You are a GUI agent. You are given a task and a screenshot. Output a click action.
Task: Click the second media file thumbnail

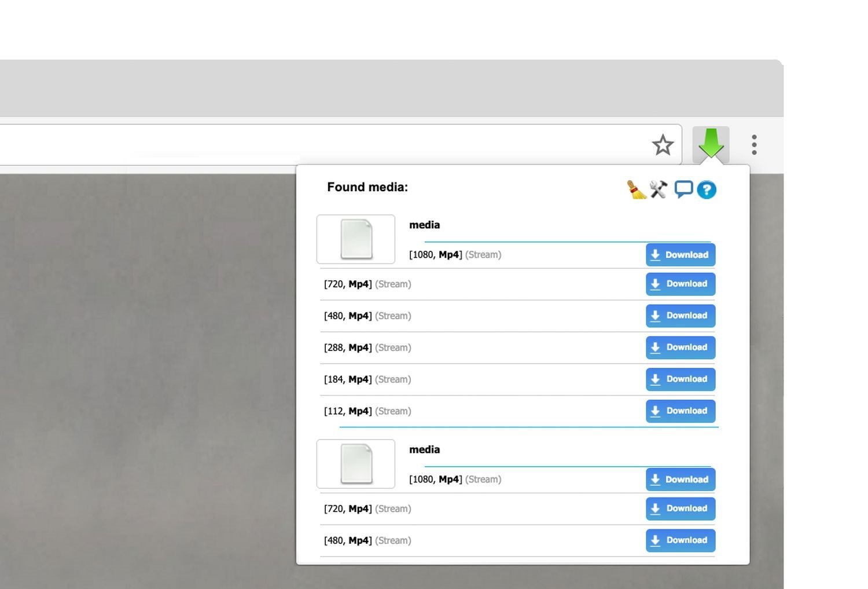pos(356,464)
